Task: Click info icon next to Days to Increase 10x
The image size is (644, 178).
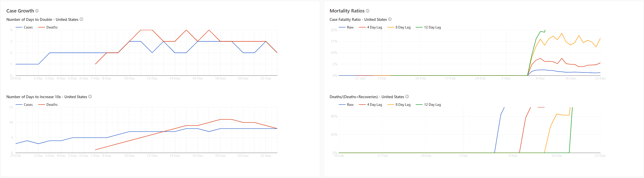Action: point(90,97)
